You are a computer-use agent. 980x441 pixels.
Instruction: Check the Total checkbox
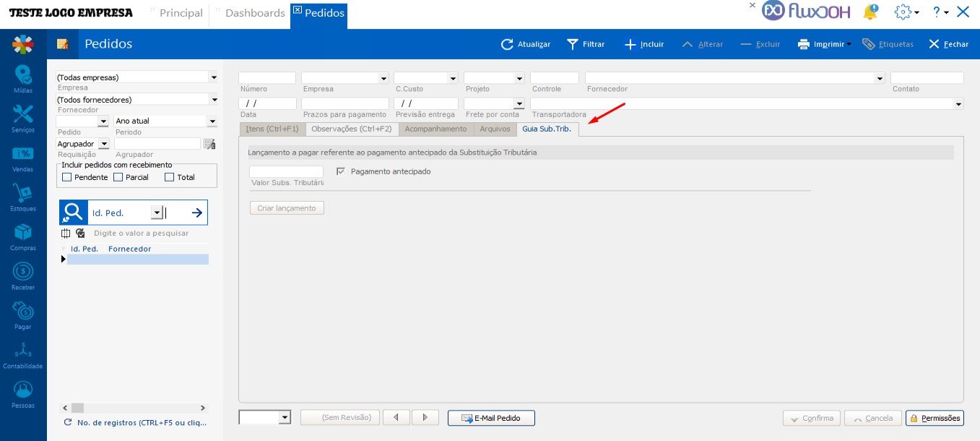pyautogui.click(x=170, y=177)
